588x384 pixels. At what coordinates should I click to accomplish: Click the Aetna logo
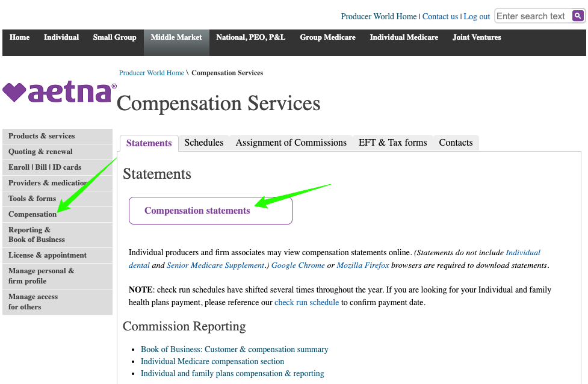tap(59, 92)
